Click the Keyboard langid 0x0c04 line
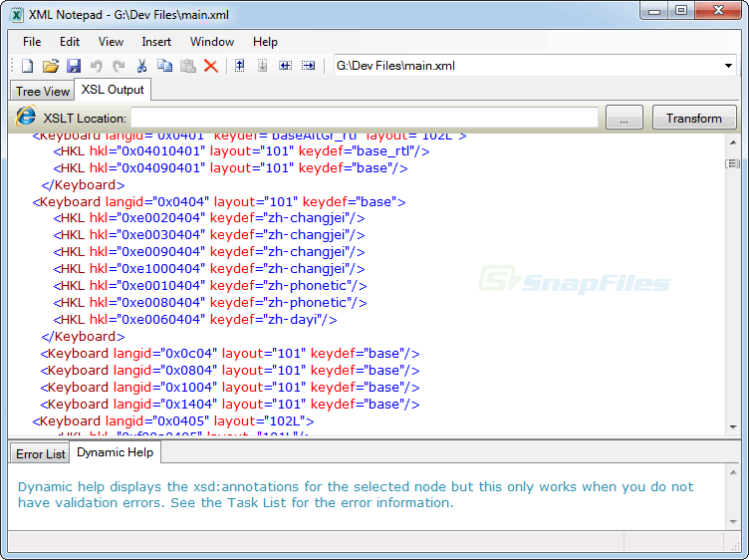Viewport: 749px width, 560px height. tap(230, 354)
